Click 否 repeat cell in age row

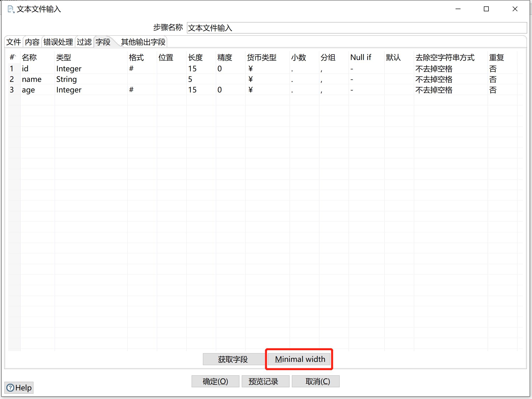coord(503,90)
